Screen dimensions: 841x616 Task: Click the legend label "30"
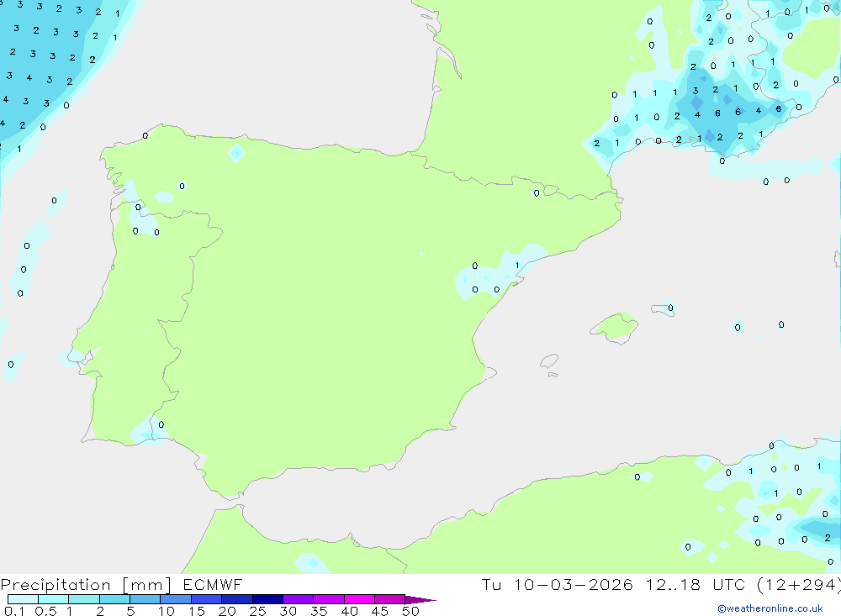[288, 611]
